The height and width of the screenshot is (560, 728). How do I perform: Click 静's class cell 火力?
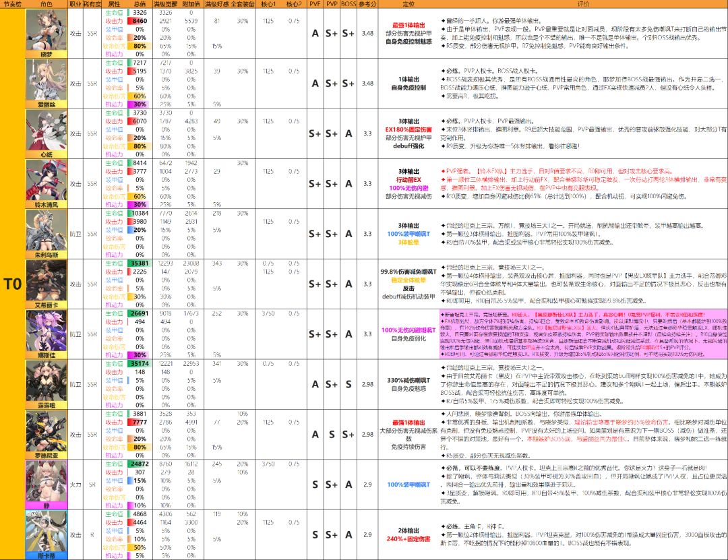pos(75,485)
